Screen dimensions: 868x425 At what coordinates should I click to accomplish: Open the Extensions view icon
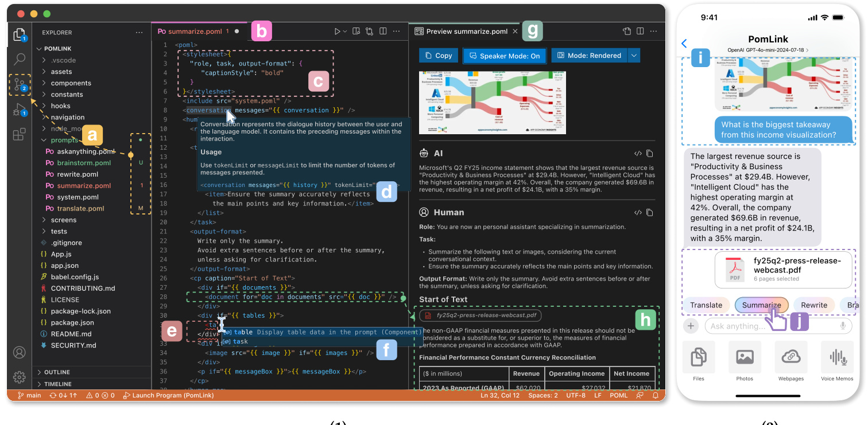pos(20,134)
